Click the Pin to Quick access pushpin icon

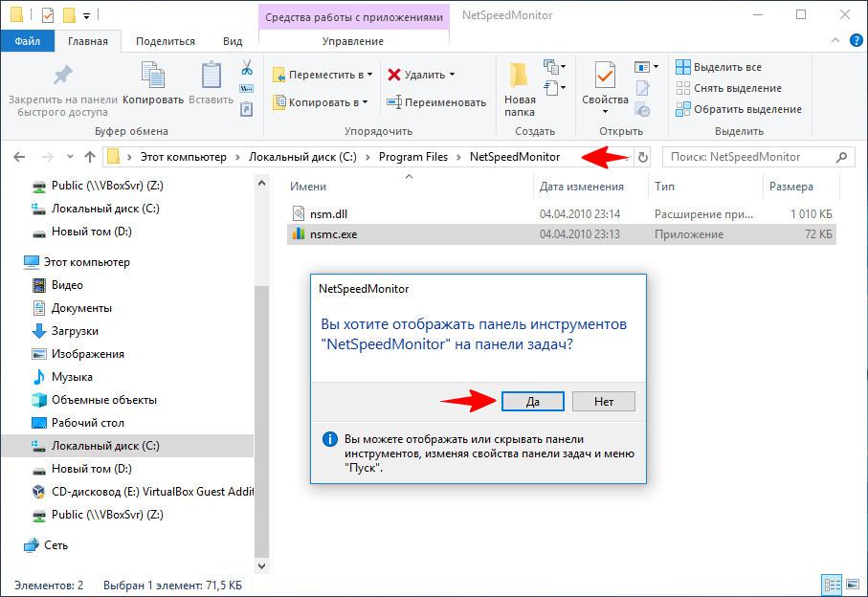pos(62,75)
